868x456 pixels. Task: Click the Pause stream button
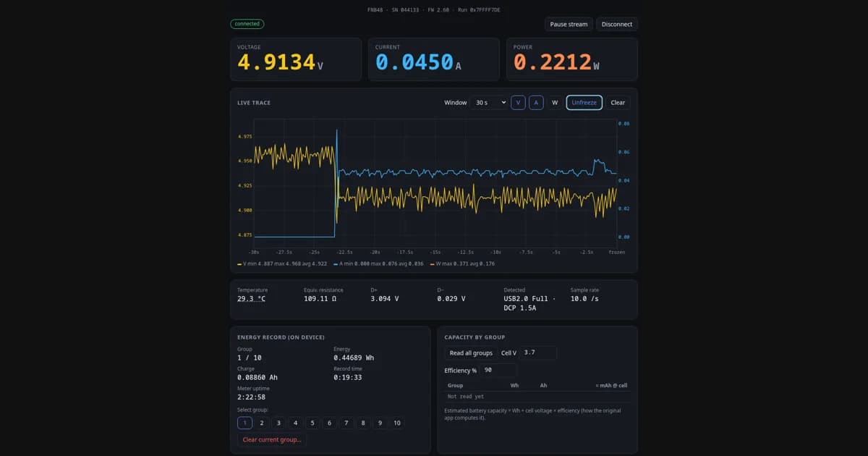[569, 25]
